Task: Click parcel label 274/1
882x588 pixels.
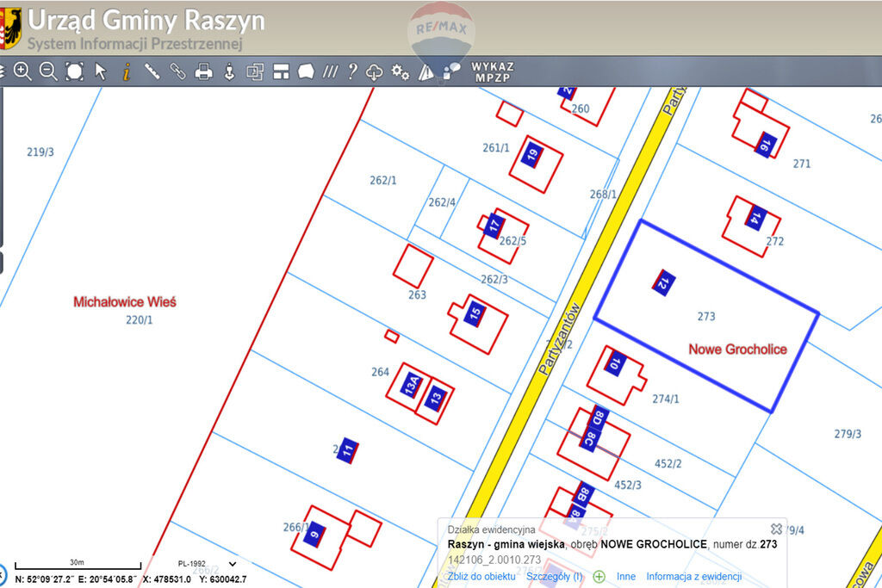Action: pyautogui.click(x=666, y=399)
